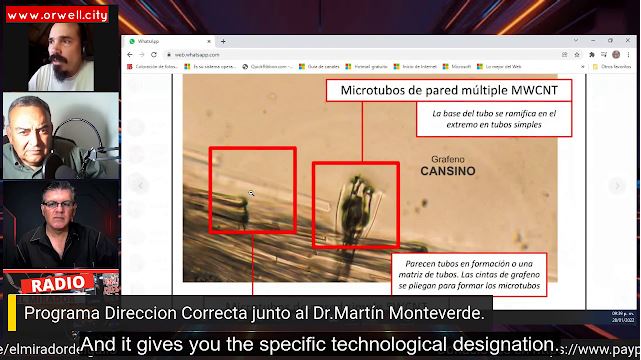Image resolution: width=641 pixels, height=360 pixels.
Task: Expand the bookmarks overflow chevron
Action: tap(583, 67)
